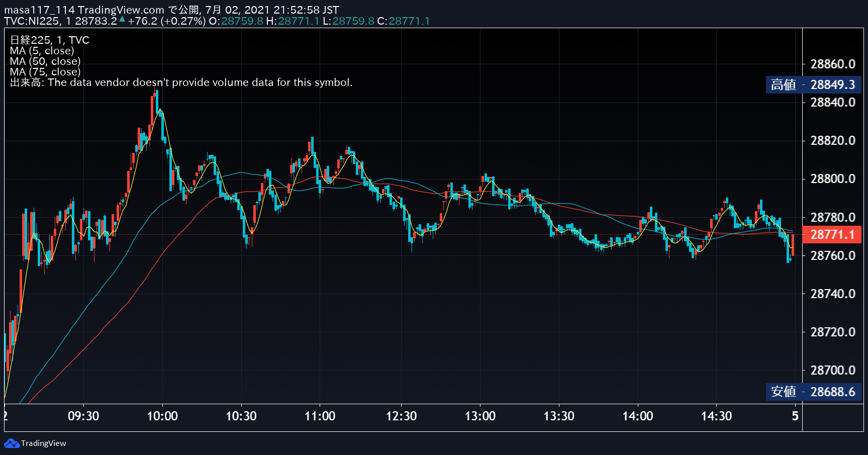
Task: Click the masa117_114 publisher name in header
Action: click(40, 10)
